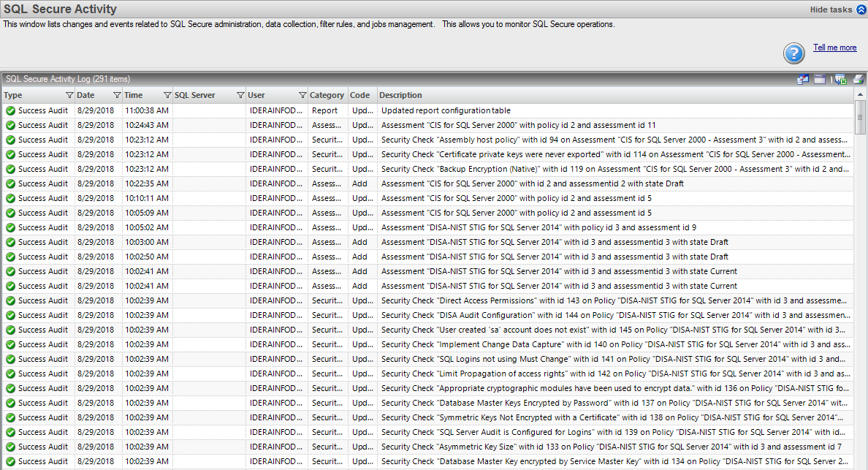Click the green Success Audit icon at 11:00:38 AM

[10, 110]
